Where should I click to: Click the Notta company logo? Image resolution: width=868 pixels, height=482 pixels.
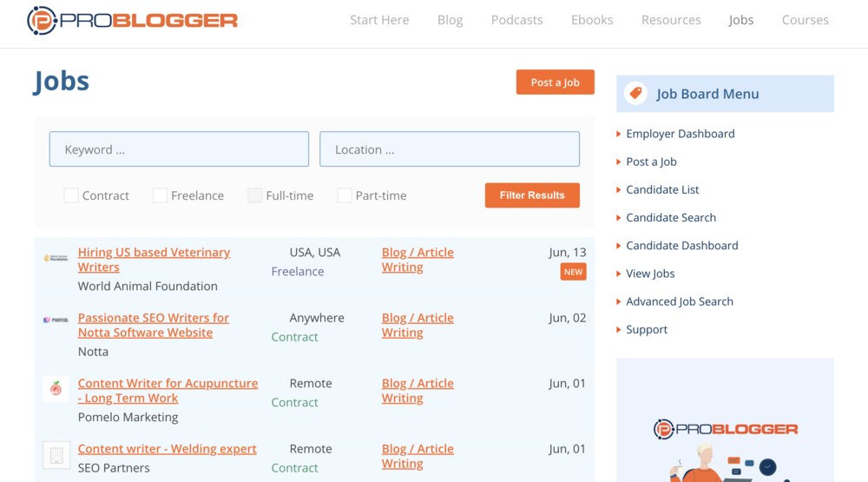[56, 320]
